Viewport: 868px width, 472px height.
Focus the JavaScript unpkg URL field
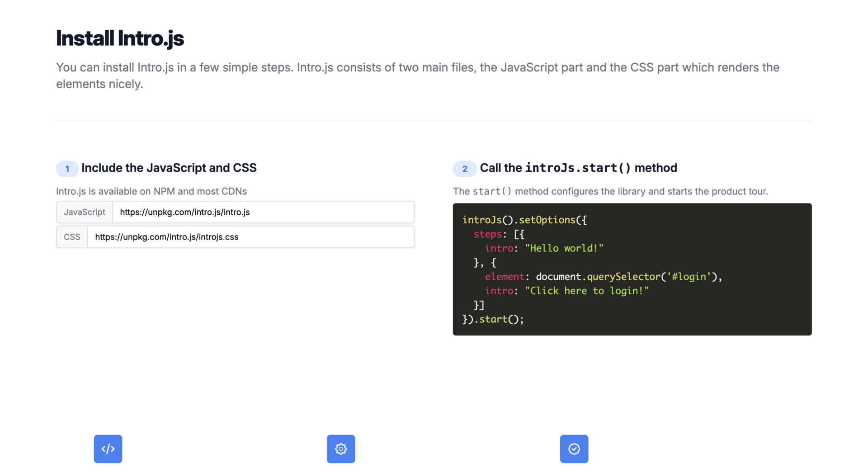[263, 212]
